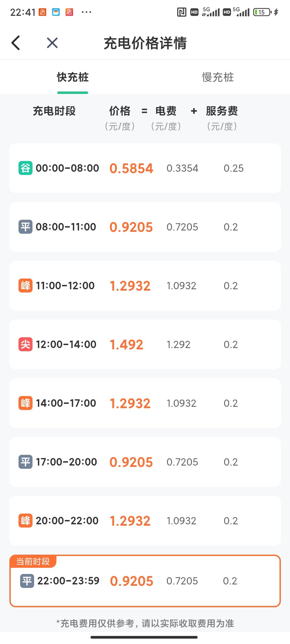Switch to the 慢充桩 tab
The width and height of the screenshot is (290, 644).
coord(218,77)
